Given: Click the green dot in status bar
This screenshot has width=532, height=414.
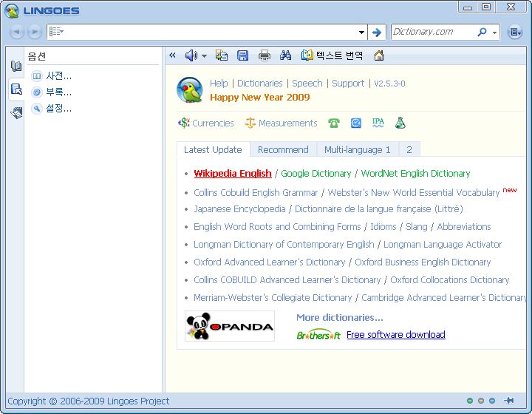Looking at the screenshot, I should coord(470,401).
